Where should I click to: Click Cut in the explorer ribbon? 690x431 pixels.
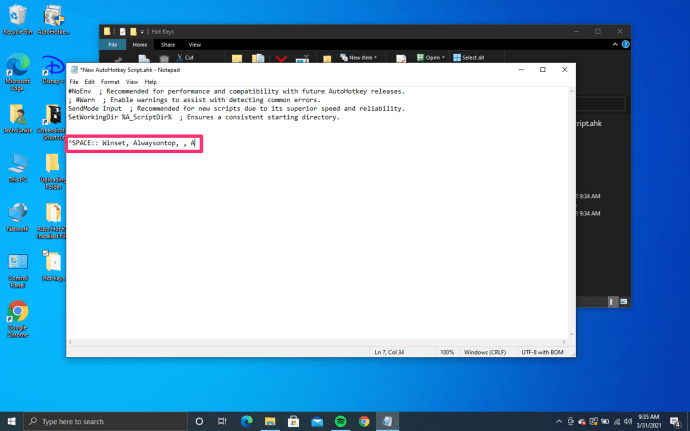[185, 58]
